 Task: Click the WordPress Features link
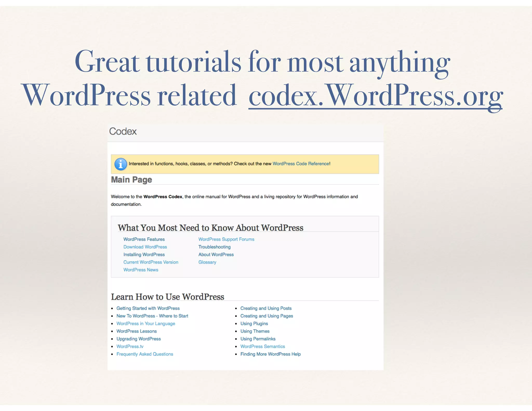pyautogui.click(x=144, y=239)
